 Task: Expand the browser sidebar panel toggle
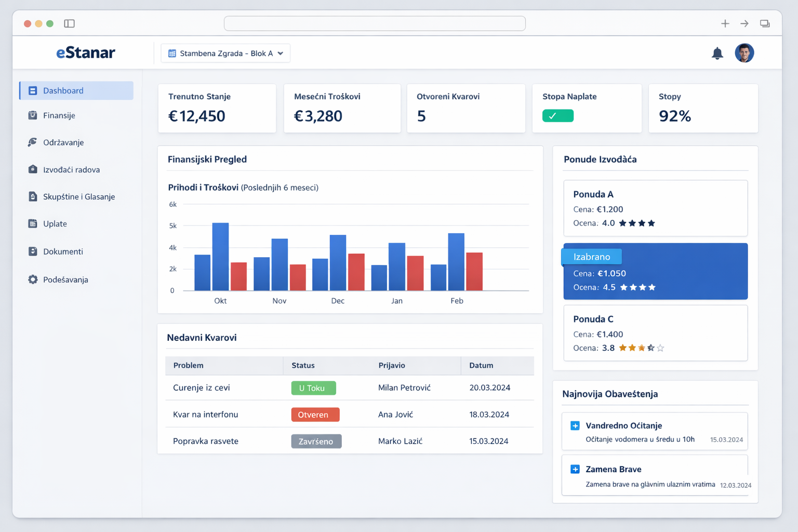tap(69, 23)
